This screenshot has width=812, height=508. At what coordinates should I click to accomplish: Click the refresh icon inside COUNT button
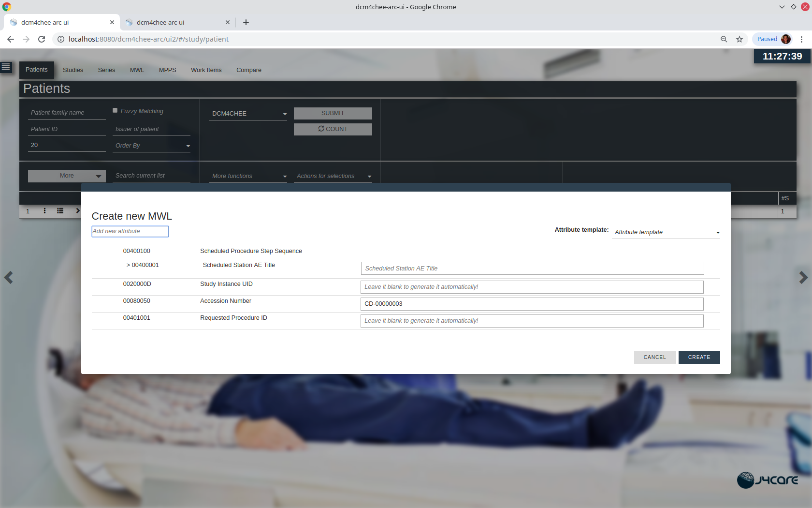320,129
